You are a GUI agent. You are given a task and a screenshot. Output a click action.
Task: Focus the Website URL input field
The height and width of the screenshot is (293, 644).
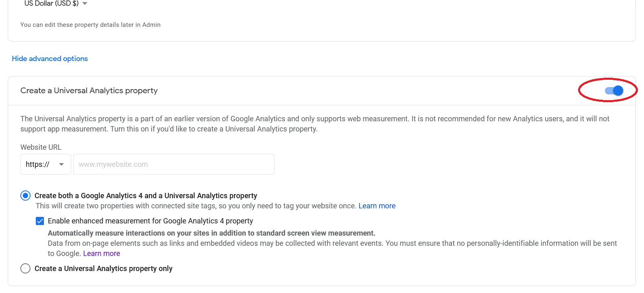174,164
